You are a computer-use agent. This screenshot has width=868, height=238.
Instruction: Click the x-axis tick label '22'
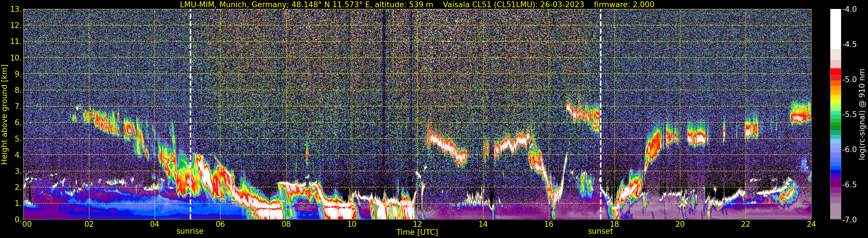point(746,224)
